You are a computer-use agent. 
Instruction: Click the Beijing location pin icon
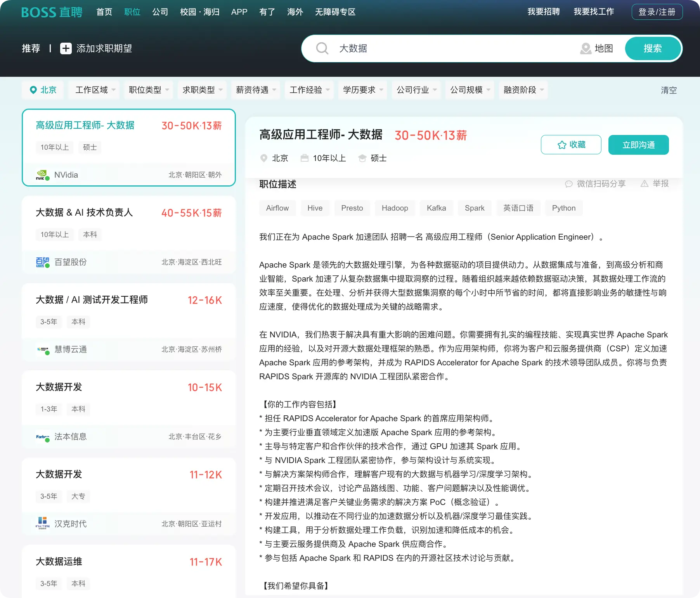tap(33, 90)
